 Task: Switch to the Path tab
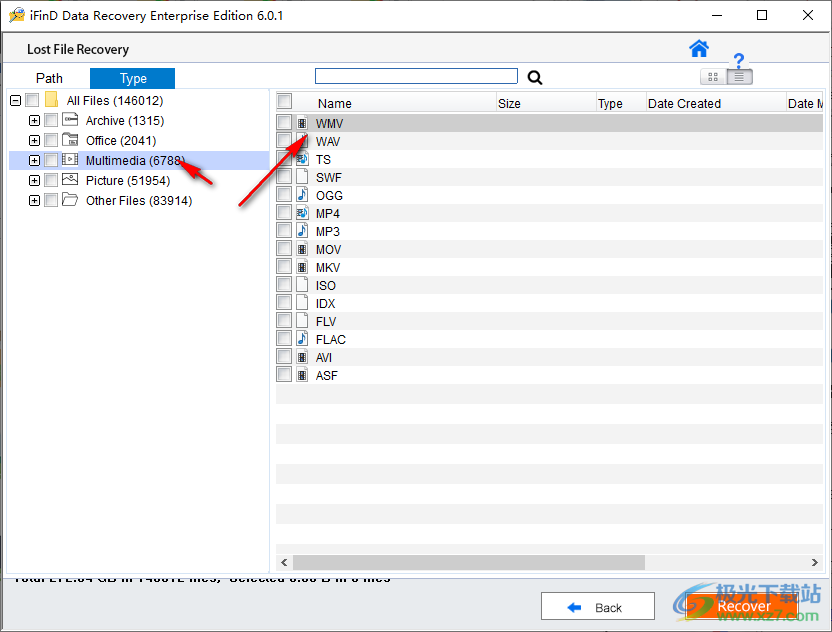[x=48, y=77]
